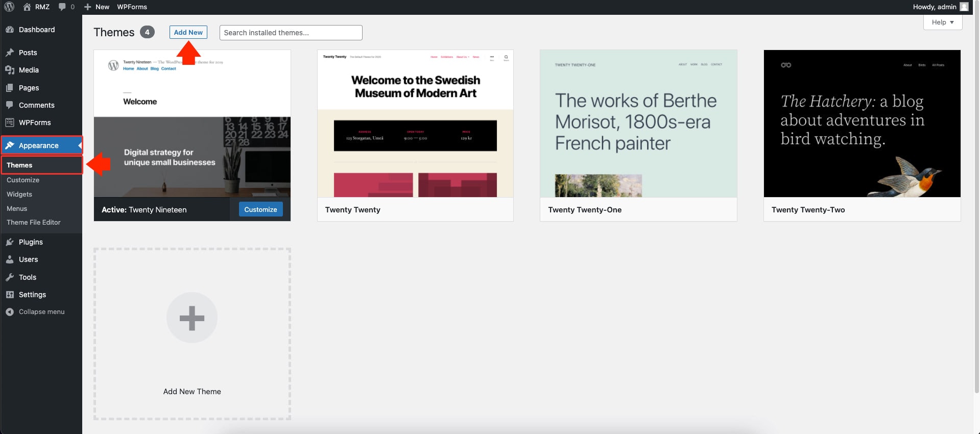The width and height of the screenshot is (980, 434).
Task: Select Appearance in sidebar
Action: click(41, 146)
